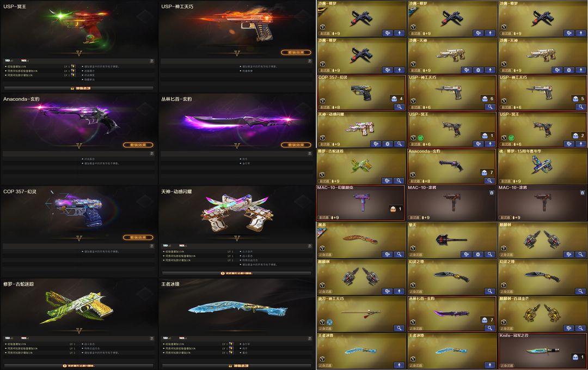Click locked bar at bottom of 王者冰锋 panel

point(237,366)
